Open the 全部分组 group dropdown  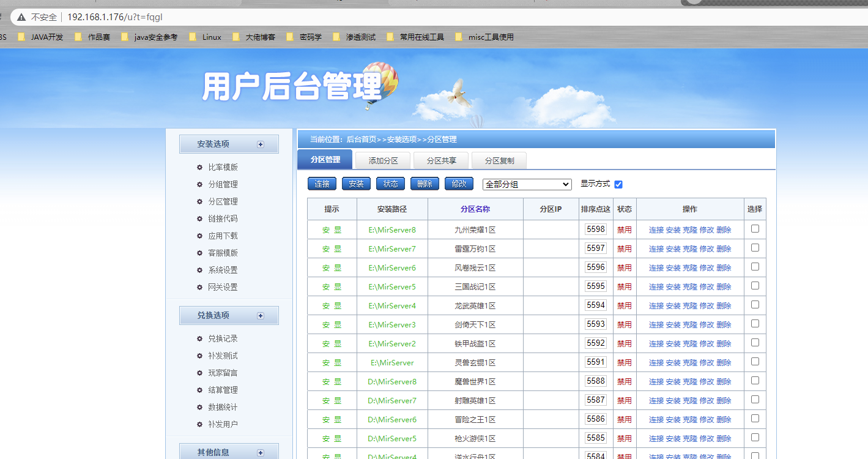(x=527, y=184)
